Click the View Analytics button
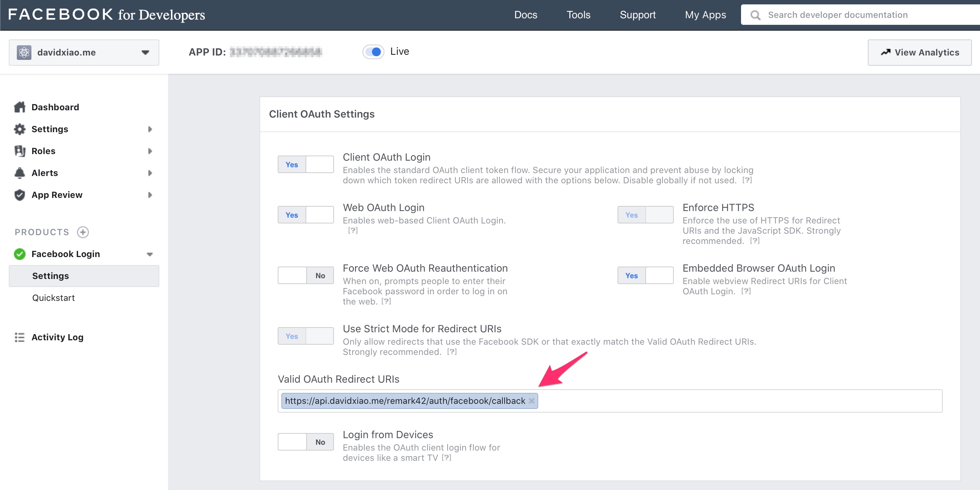Screen dimensions: 980x490 [919, 53]
